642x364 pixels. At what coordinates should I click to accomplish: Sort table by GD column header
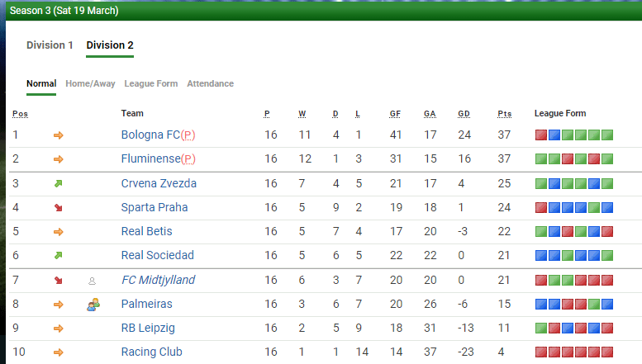click(x=464, y=114)
